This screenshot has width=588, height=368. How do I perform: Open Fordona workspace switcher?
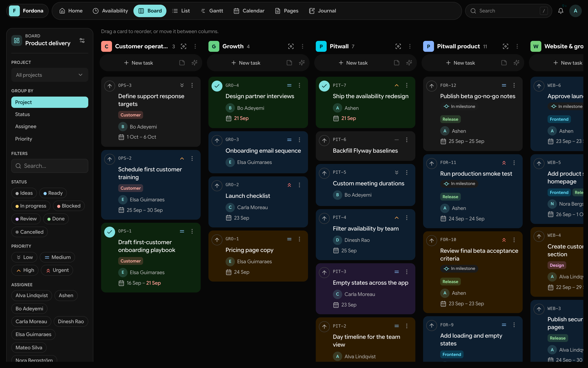(27, 11)
